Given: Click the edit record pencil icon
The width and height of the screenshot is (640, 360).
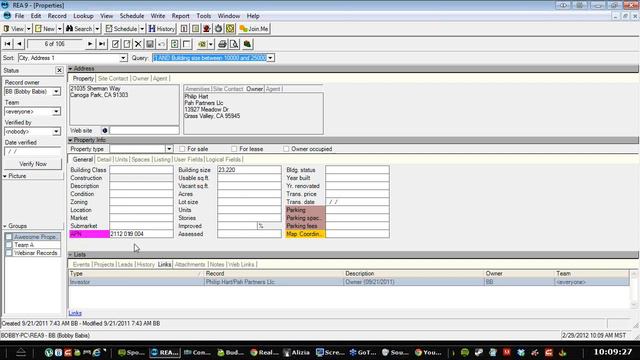Looking at the screenshot, I should 116,44.
